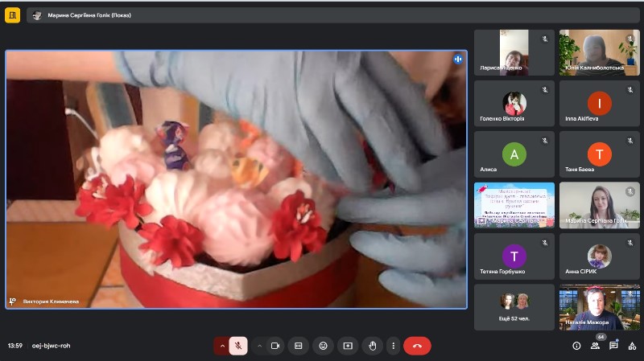Raise hand using the hand icon
This screenshot has width=644, height=361.
click(x=373, y=346)
